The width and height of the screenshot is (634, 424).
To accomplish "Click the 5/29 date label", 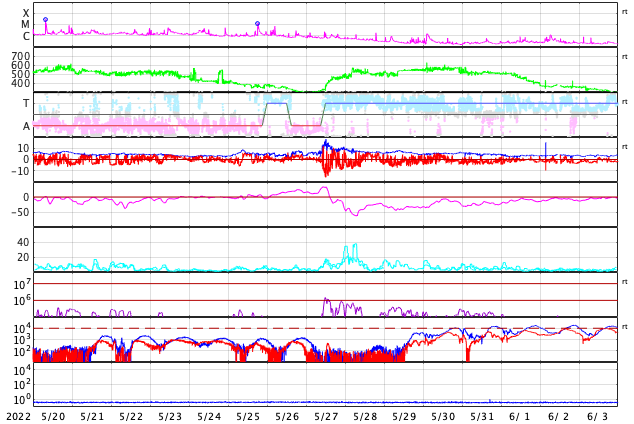I will [404, 417].
